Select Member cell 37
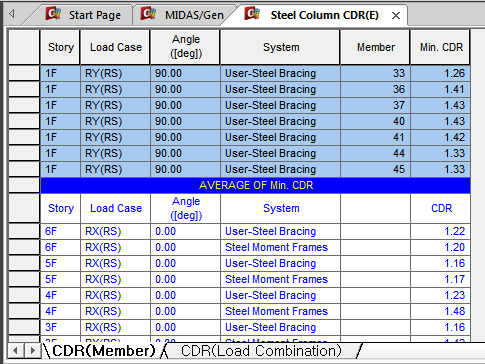This screenshot has width=485, height=364. coord(376,105)
